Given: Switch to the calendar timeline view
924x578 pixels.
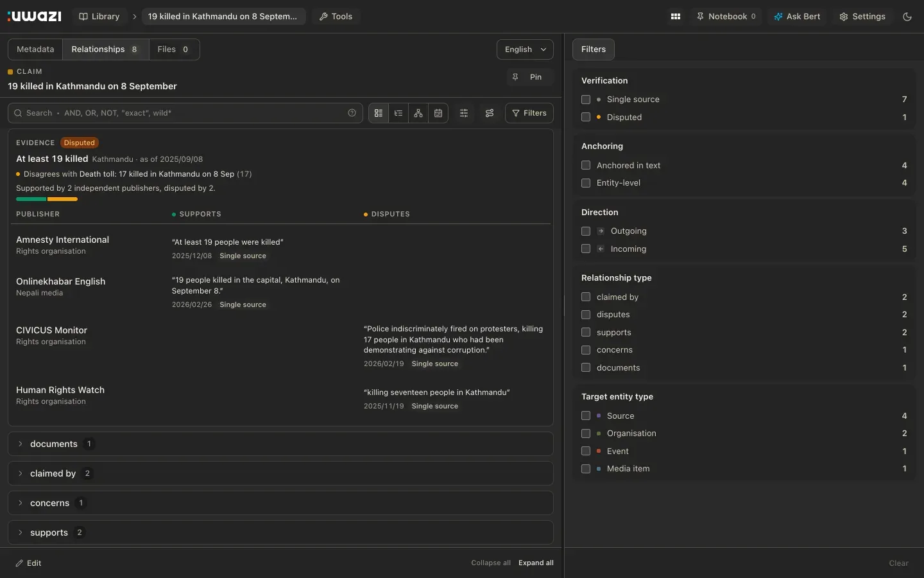Looking at the screenshot, I should [438, 113].
